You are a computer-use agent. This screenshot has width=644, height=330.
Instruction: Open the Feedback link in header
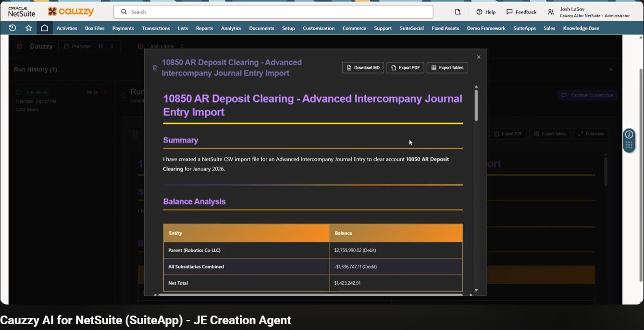tap(521, 12)
